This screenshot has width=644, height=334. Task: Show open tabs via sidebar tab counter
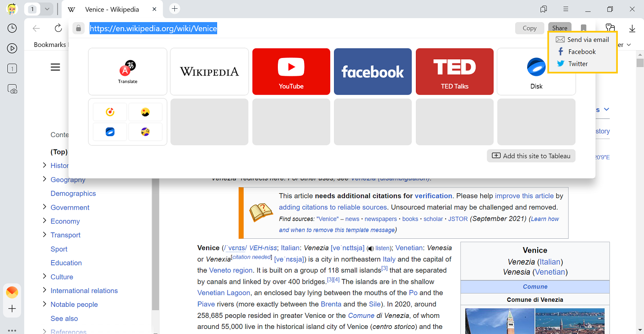pos(12,69)
